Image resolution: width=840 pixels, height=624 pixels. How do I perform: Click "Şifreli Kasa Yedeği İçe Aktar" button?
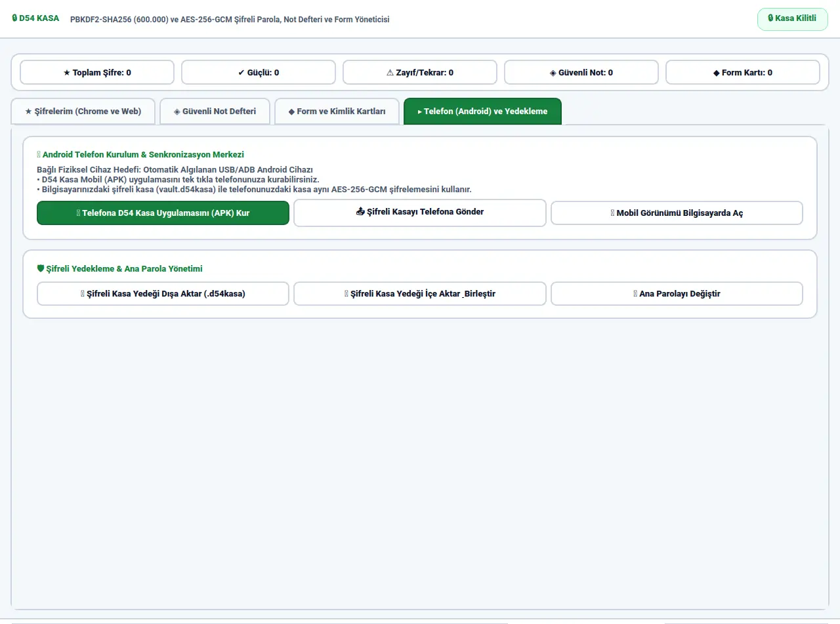click(x=420, y=294)
